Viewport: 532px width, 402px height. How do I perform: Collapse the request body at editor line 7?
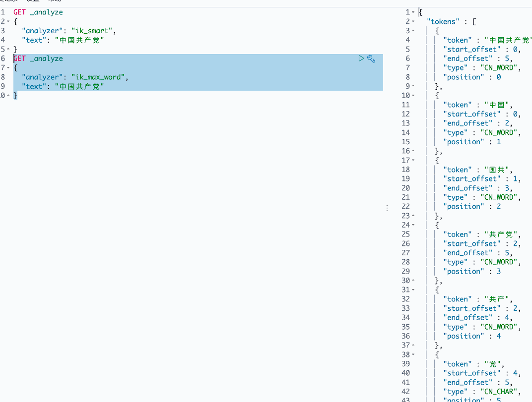pos(8,68)
